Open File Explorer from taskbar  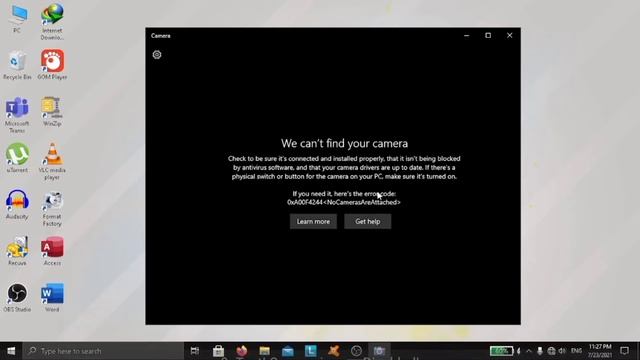pyautogui.click(x=264, y=351)
